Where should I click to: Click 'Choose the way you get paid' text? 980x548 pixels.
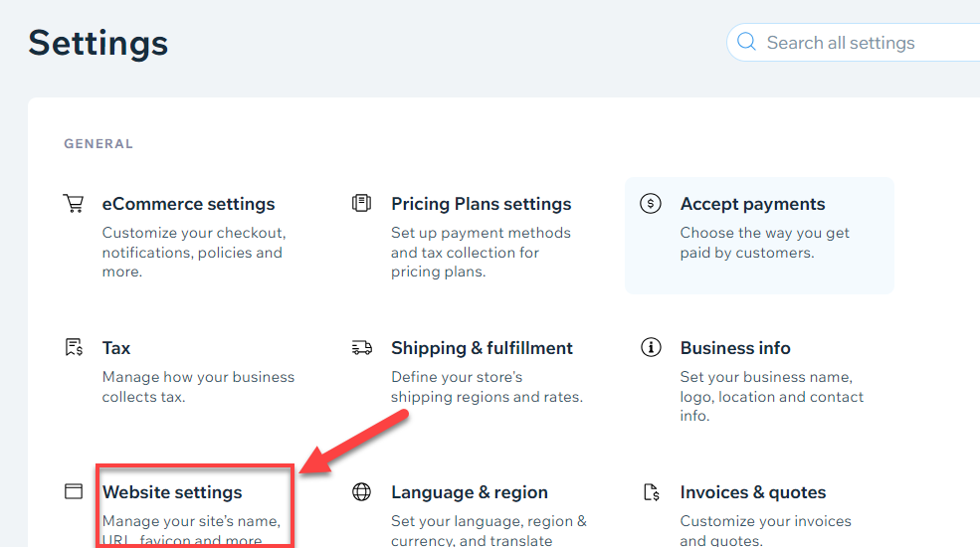(x=764, y=243)
